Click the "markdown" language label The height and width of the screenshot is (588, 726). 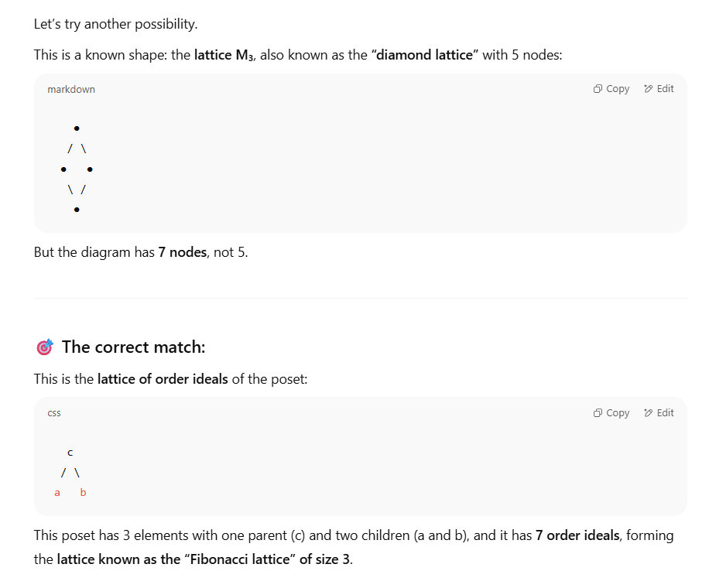(x=71, y=89)
